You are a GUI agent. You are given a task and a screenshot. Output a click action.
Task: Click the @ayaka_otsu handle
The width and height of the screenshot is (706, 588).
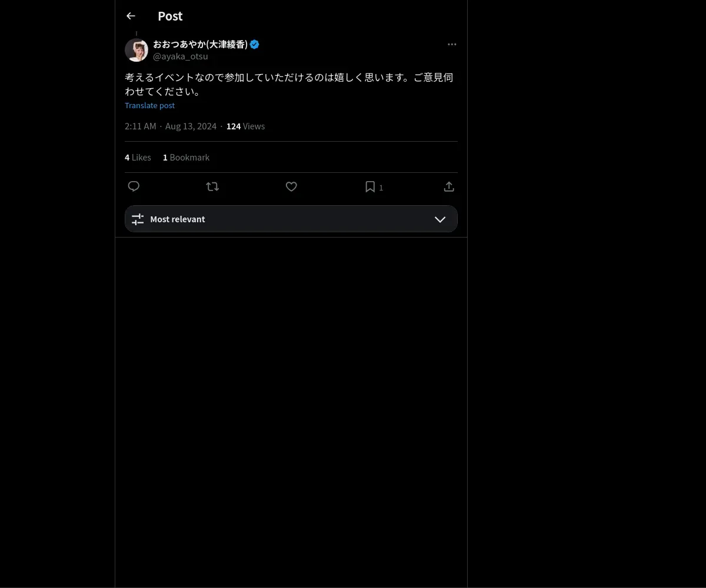click(181, 56)
